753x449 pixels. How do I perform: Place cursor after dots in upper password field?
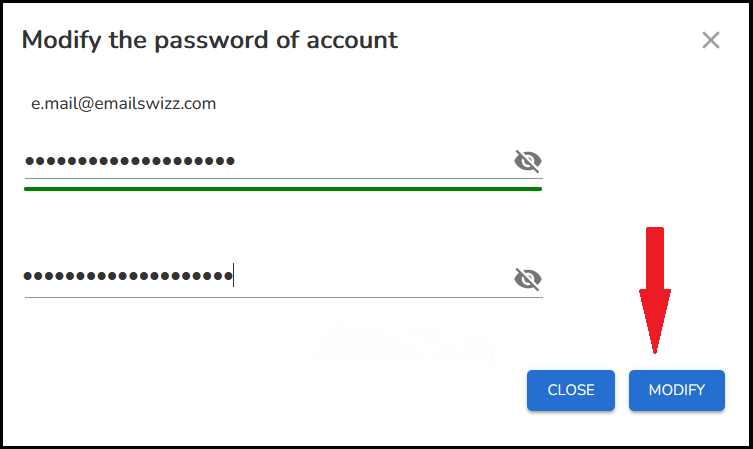237,161
